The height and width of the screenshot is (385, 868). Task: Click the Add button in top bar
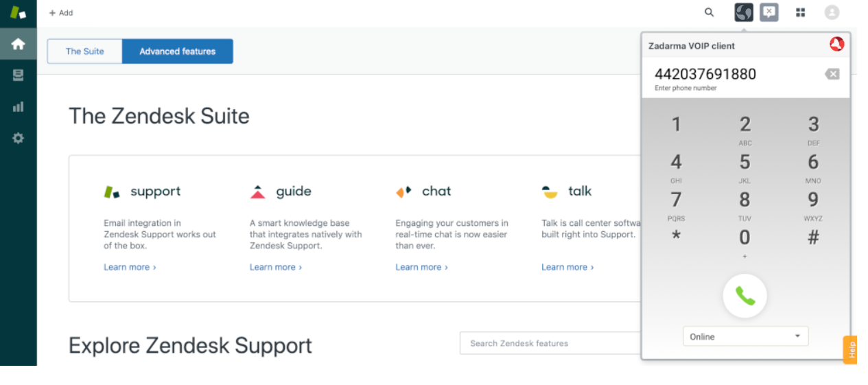[61, 12]
